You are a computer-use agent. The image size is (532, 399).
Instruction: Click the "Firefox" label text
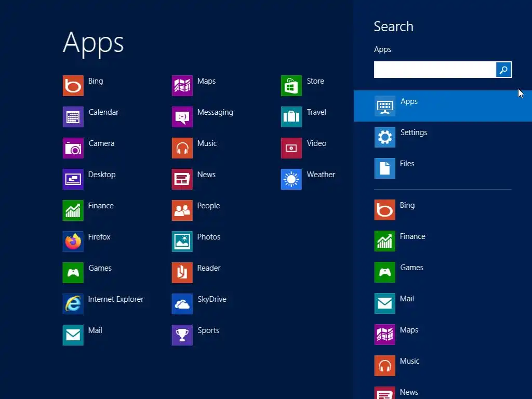coord(99,237)
